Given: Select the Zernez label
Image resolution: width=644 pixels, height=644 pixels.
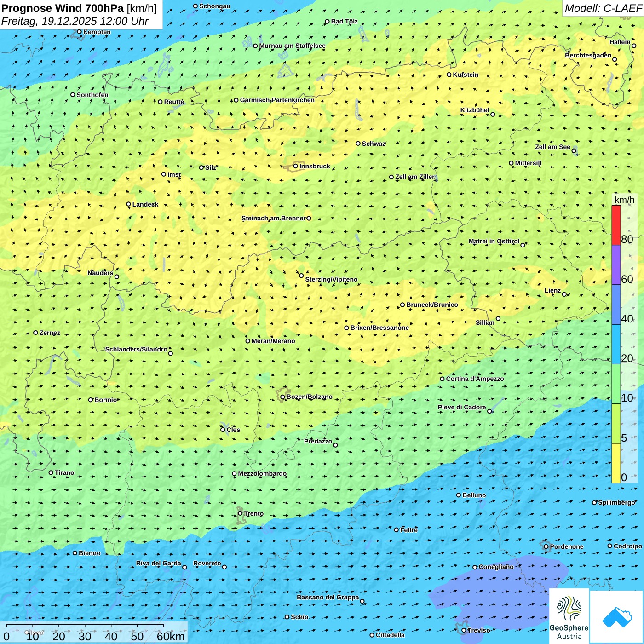Looking at the screenshot, I should (x=50, y=333).
